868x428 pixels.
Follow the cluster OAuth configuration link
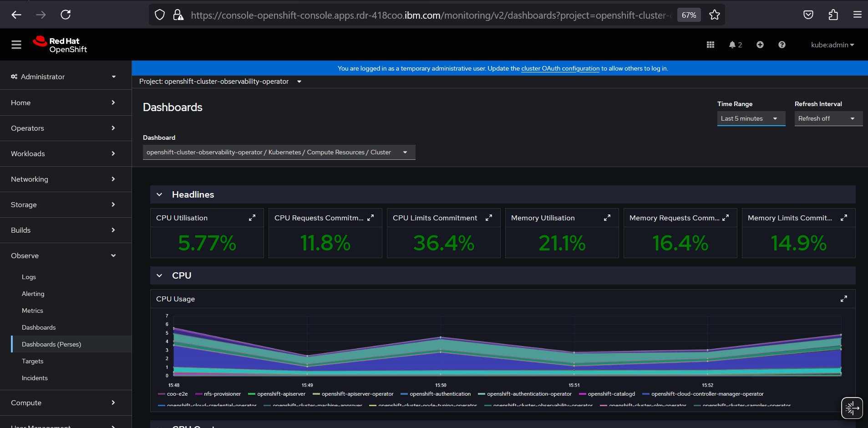pos(560,68)
